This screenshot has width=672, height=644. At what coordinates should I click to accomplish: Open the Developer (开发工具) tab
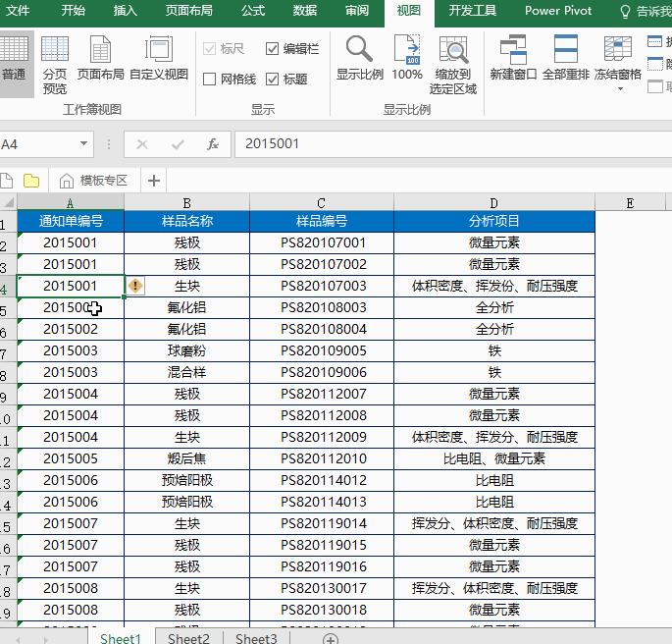[x=472, y=11]
